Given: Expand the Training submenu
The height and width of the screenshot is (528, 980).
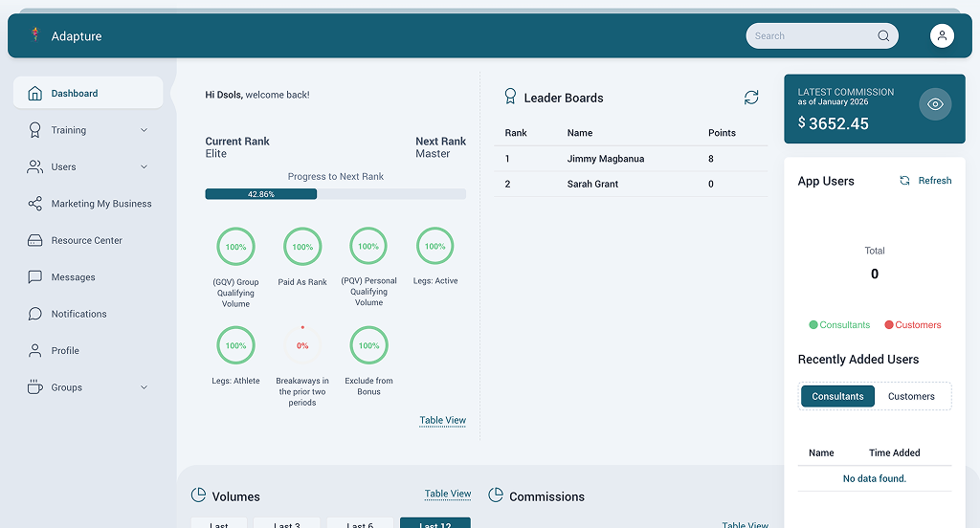Looking at the screenshot, I should 144,130.
